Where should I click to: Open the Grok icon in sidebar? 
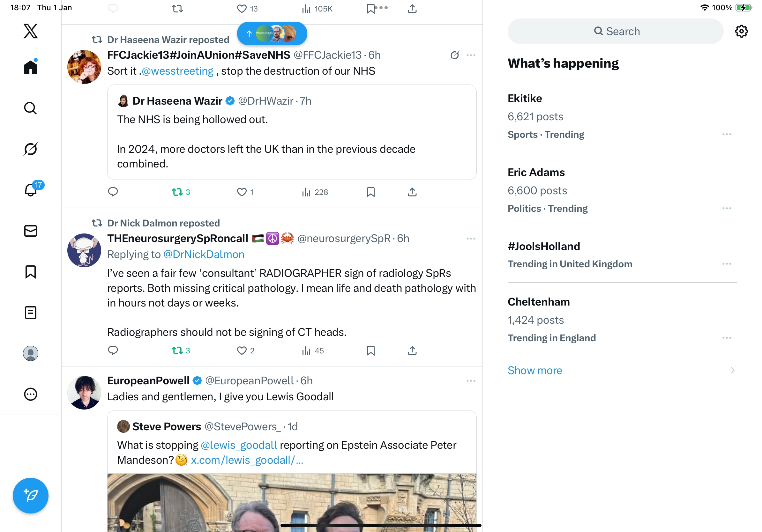pos(31,149)
